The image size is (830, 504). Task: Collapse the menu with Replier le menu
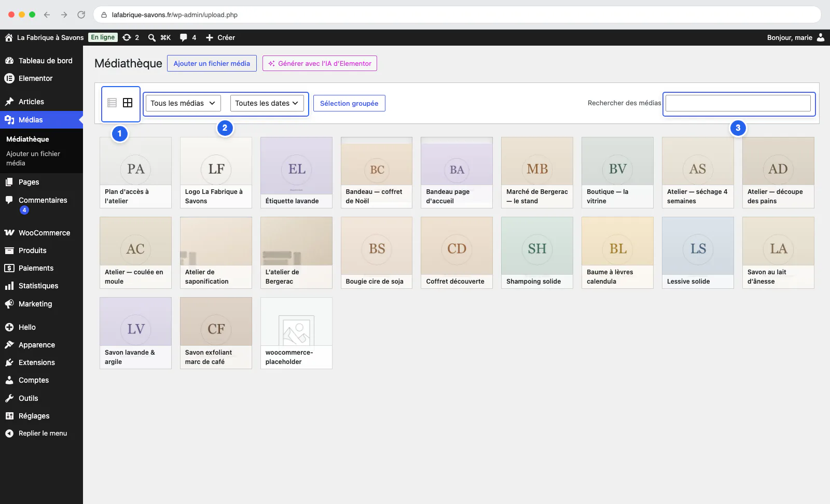click(x=41, y=433)
